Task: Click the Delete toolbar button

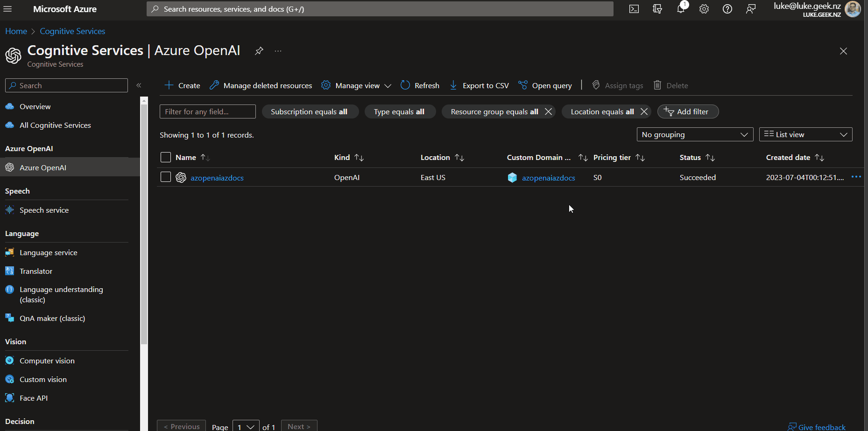Action: [x=670, y=85]
